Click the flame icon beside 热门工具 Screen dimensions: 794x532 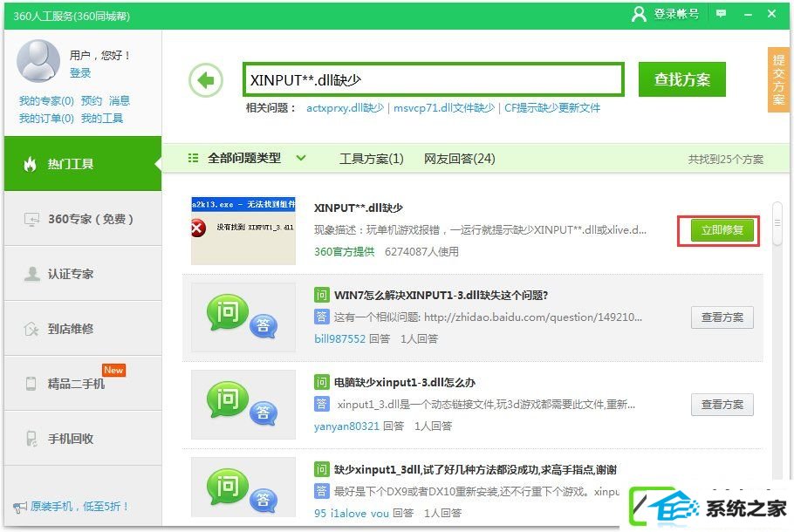[x=30, y=163]
